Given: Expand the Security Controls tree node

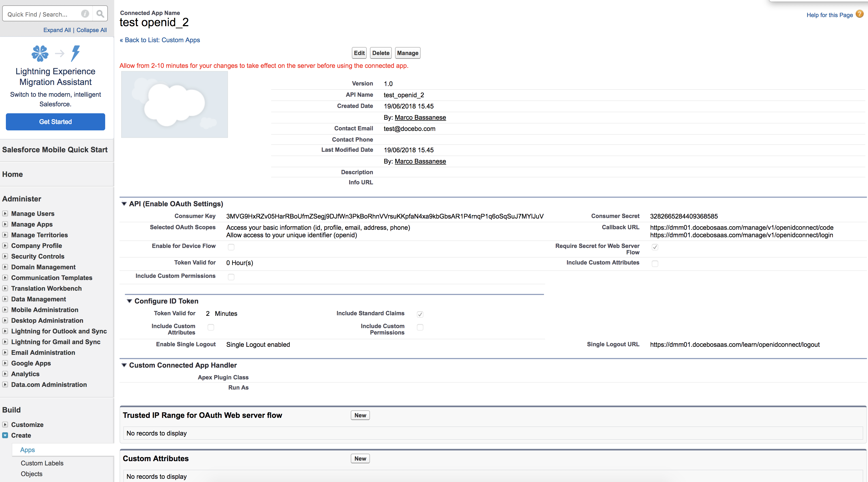Looking at the screenshot, I should click(5, 256).
